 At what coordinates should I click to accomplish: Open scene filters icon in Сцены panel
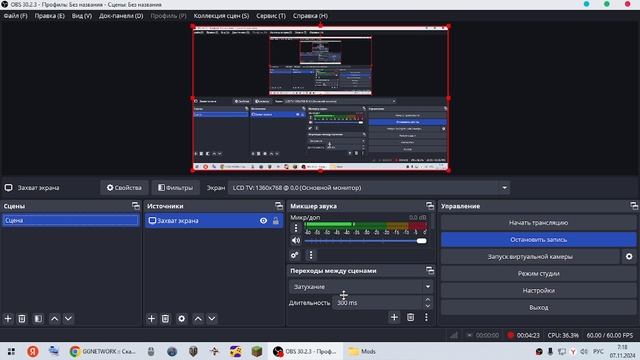(38, 318)
